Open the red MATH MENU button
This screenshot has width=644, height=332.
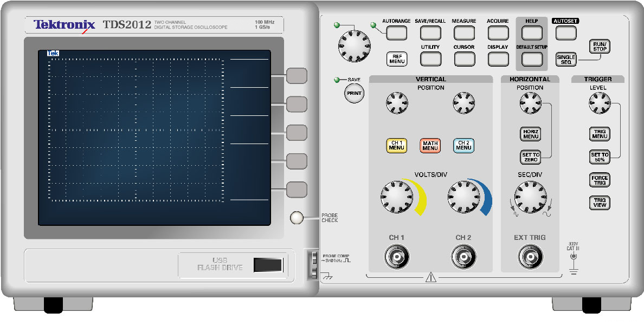[430, 146]
